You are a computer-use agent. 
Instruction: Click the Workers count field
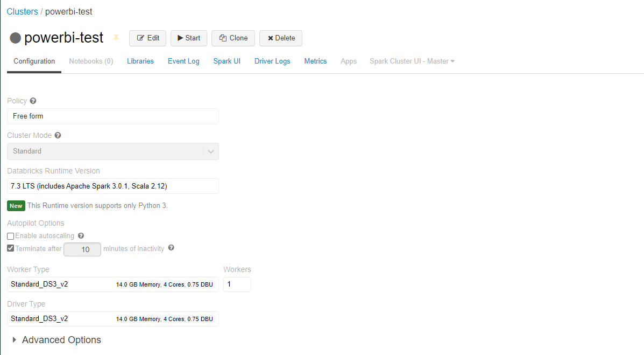point(237,284)
